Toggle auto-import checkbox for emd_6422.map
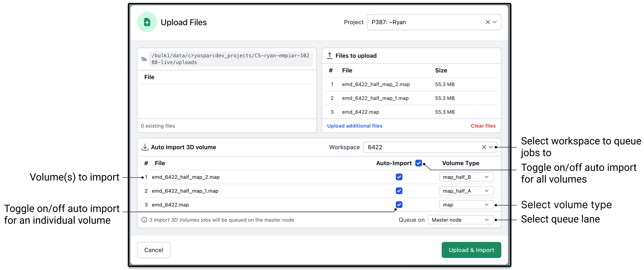 (399, 205)
